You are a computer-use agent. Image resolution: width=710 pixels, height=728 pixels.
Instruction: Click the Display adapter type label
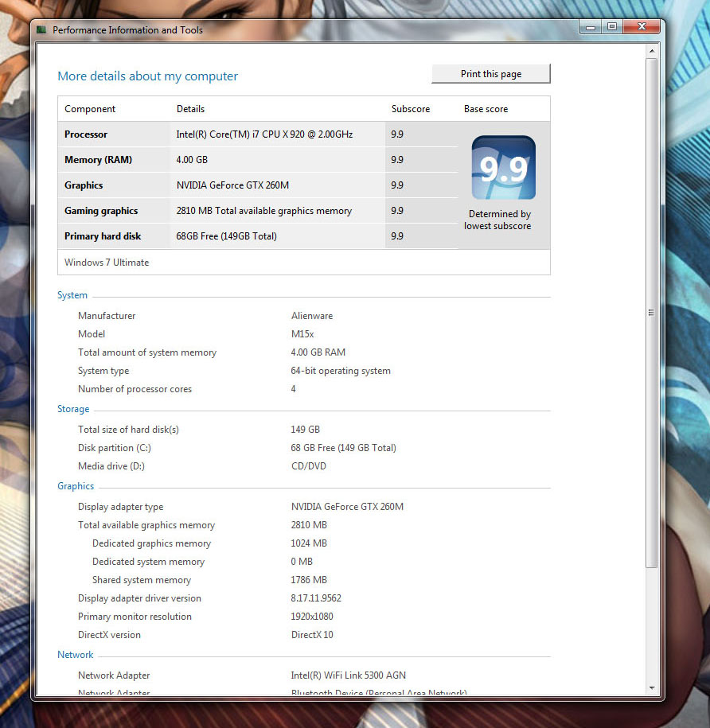[121, 507]
